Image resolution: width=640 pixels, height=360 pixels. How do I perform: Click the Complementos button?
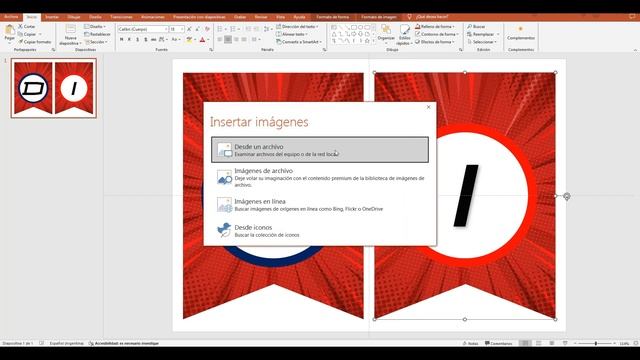point(521,33)
